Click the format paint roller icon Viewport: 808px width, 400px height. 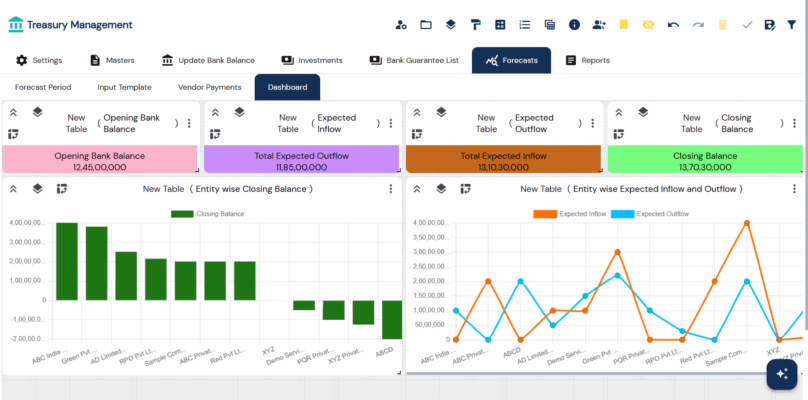point(475,24)
